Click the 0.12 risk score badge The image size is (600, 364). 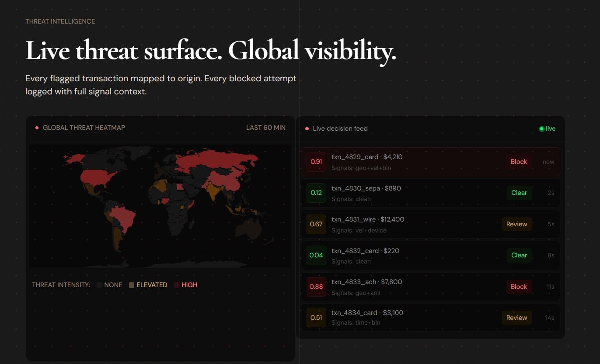click(316, 193)
